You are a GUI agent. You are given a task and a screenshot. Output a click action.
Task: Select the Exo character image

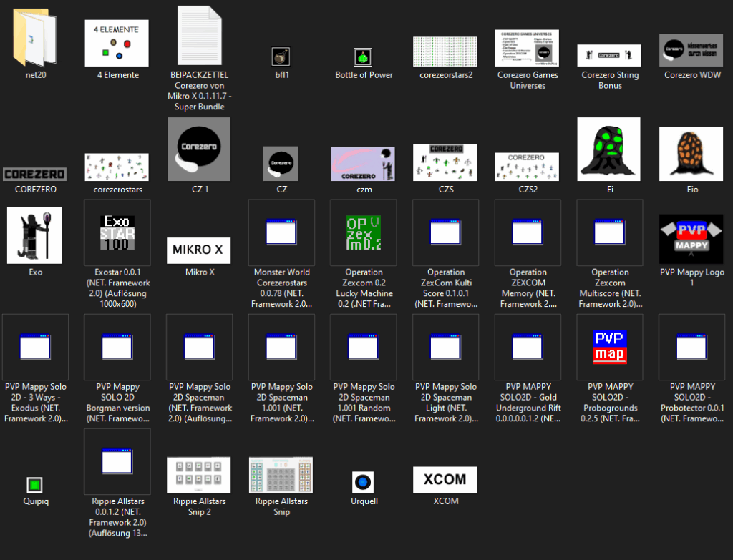[34, 235]
